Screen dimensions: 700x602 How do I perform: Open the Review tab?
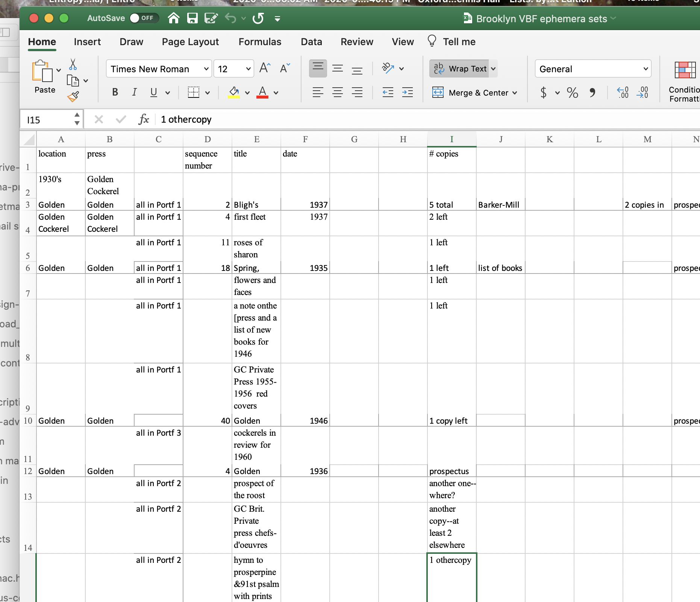tap(357, 42)
